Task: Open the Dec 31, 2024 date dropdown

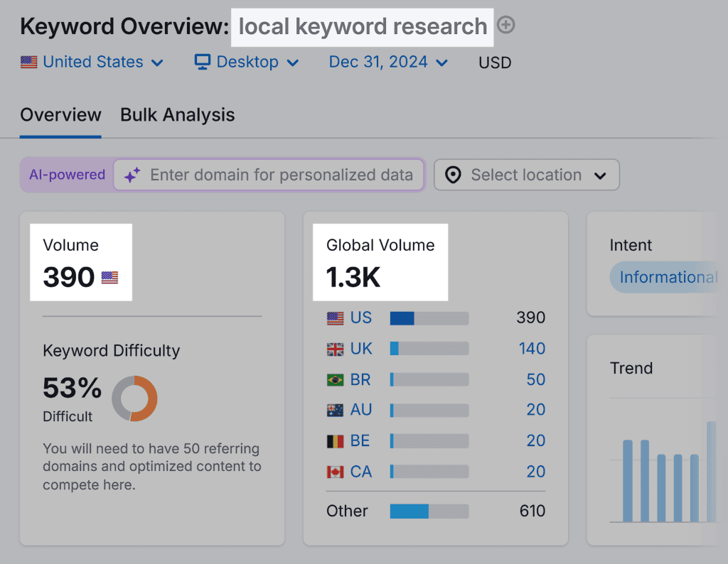Action: tap(388, 63)
